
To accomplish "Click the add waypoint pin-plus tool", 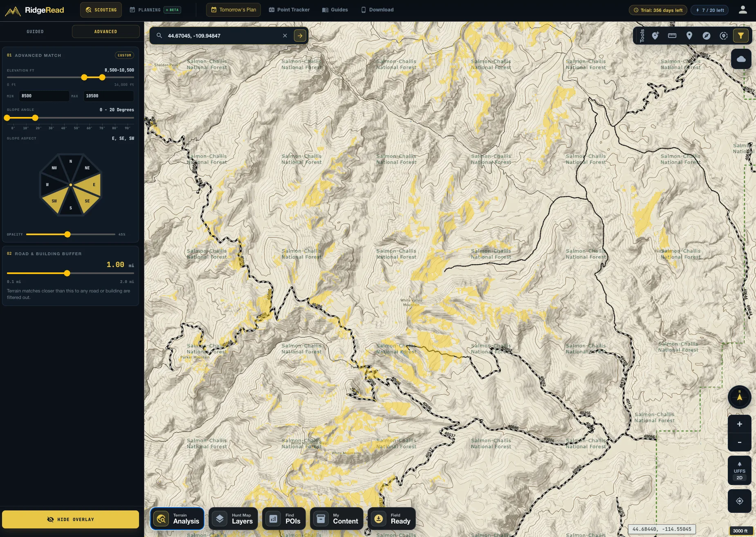I will pyautogui.click(x=655, y=36).
